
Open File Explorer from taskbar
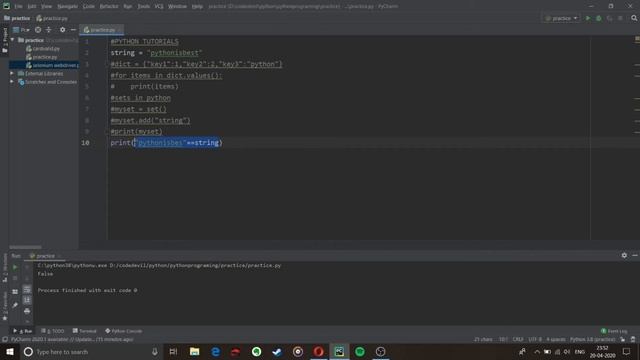pyautogui.click(x=194, y=351)
